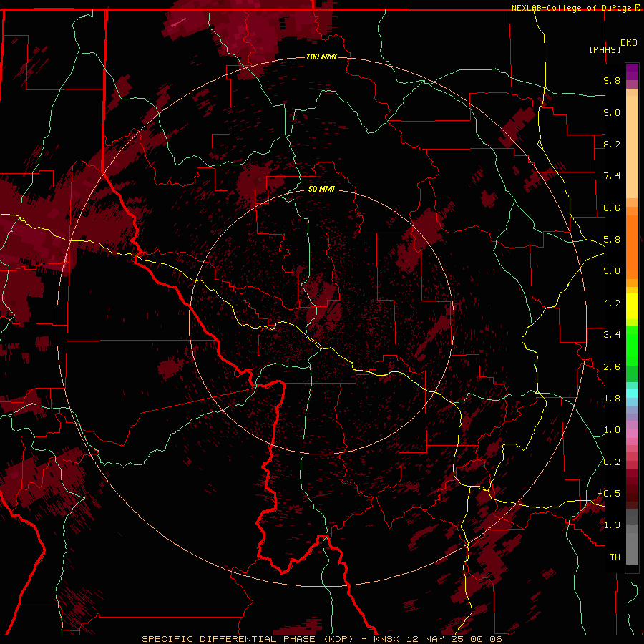Click the 00:06 timestamp in caption

tap(487, 639)
